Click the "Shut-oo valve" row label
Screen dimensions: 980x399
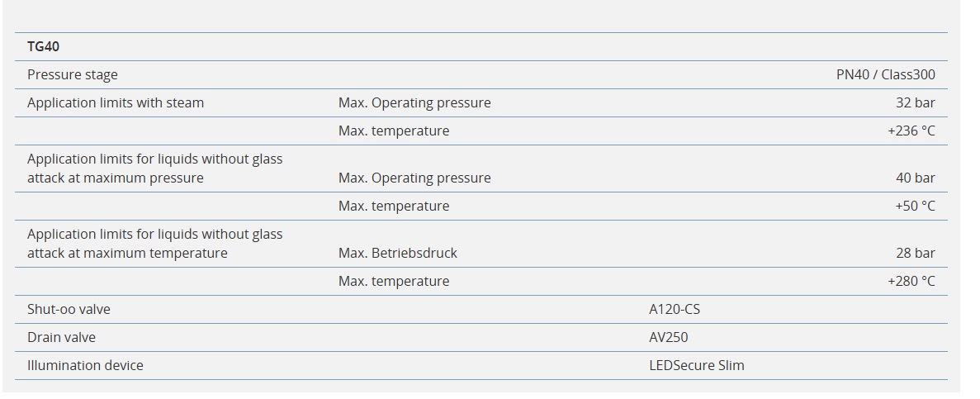(69, 309)
